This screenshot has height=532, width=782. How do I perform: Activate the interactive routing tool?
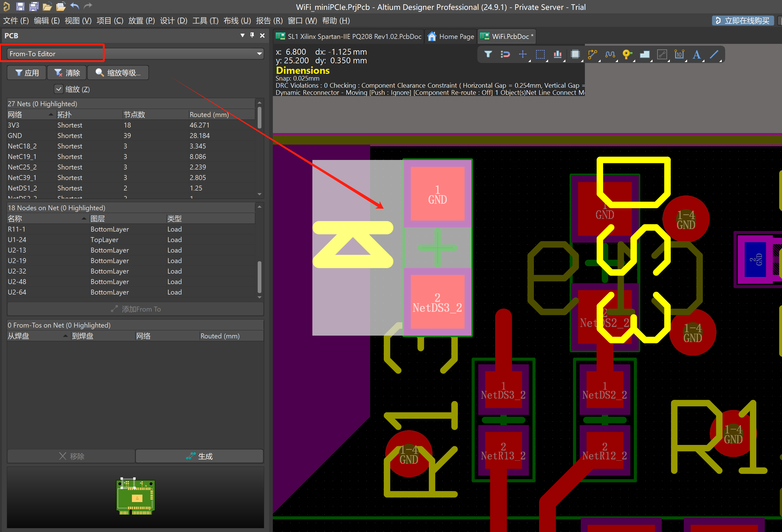(592, 54)
